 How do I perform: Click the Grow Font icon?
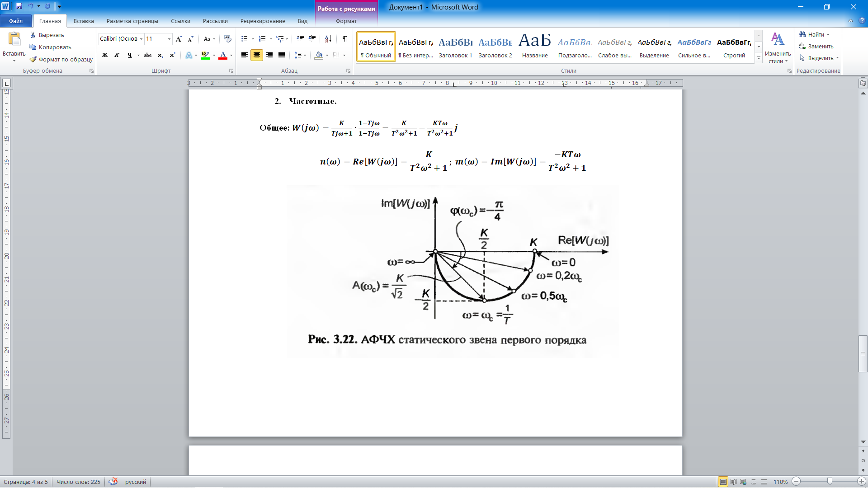tap(179, 39)
